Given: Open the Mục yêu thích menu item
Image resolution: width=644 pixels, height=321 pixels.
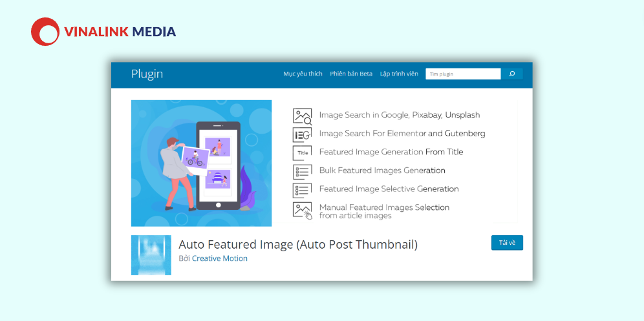Looking at the screenshot, I should tap(303, 74).
